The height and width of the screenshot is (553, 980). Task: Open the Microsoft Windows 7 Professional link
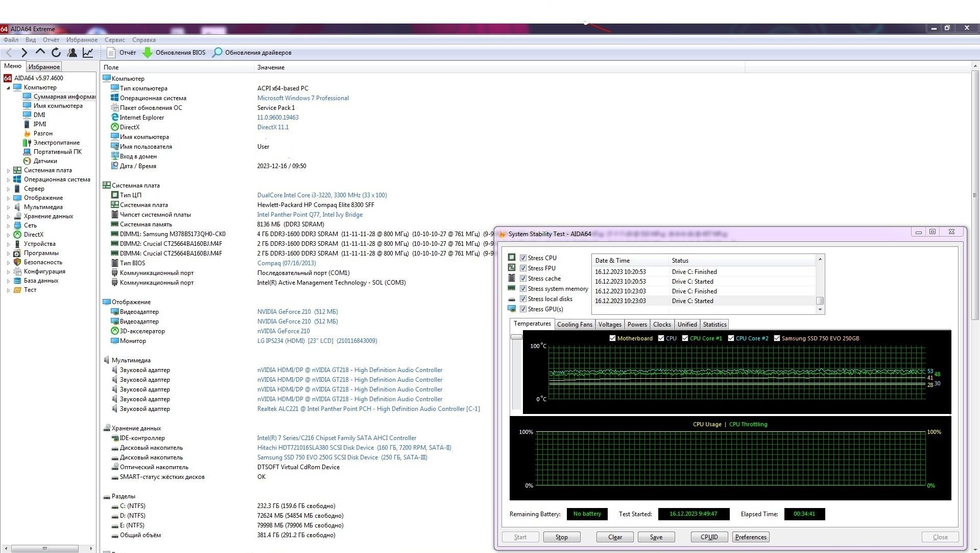point(303,98)
